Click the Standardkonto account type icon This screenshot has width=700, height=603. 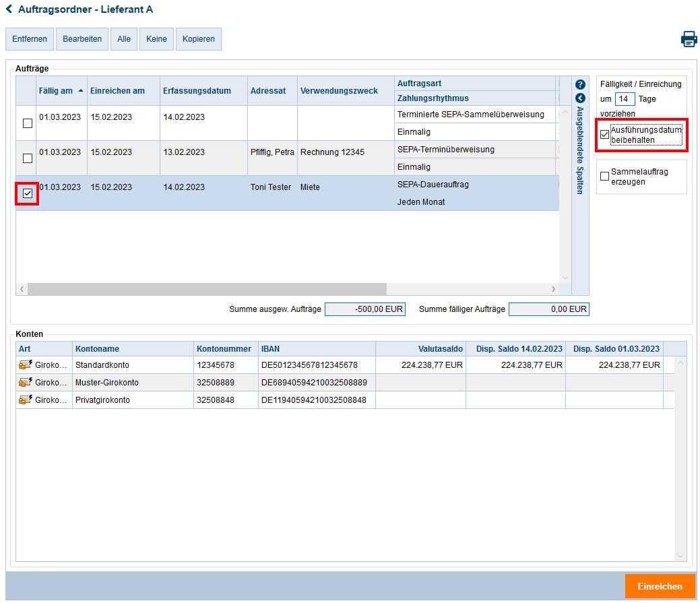25,364
